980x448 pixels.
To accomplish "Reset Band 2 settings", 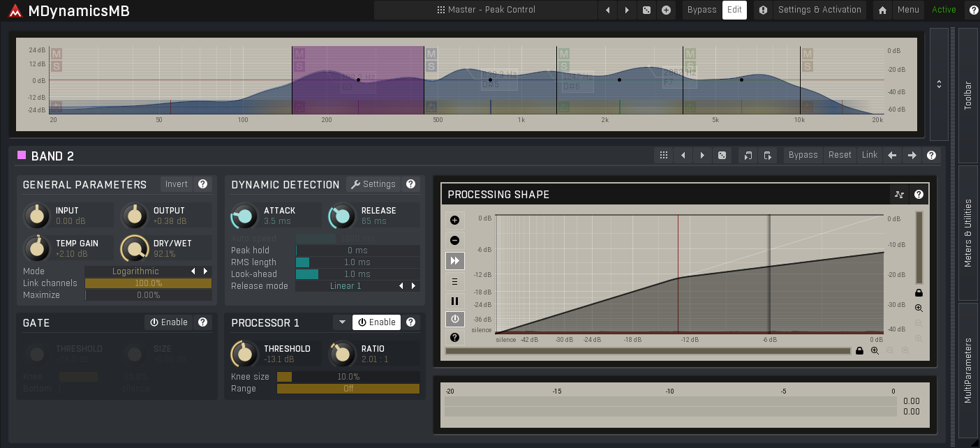I will [840, 155].
